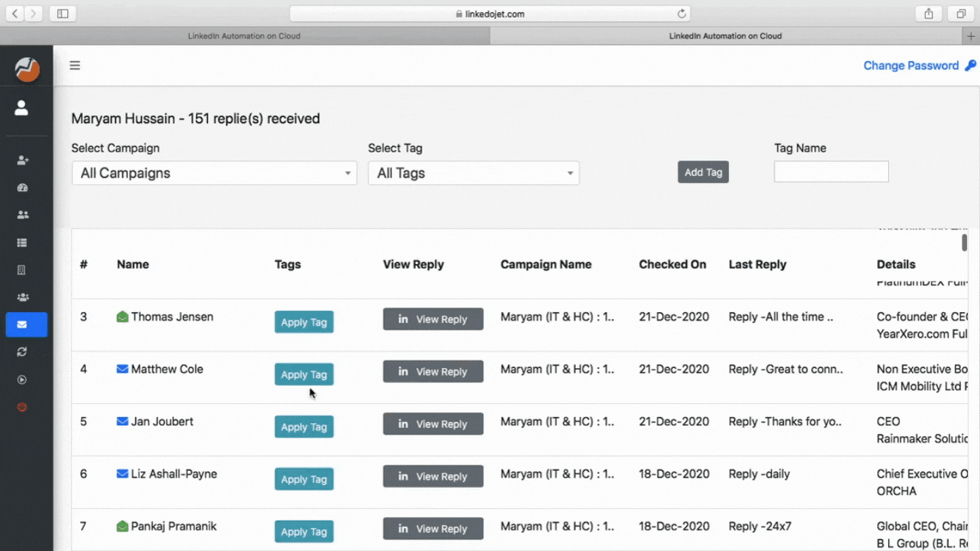Click Apply Tag for Liz Ashall-Payne
The width and height of the screenshot is (980, 551).
tap(304, 479)
